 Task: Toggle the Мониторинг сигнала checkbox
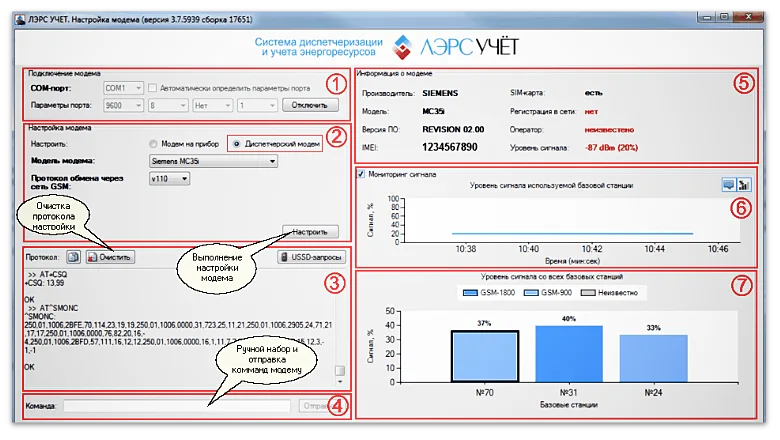361,174
